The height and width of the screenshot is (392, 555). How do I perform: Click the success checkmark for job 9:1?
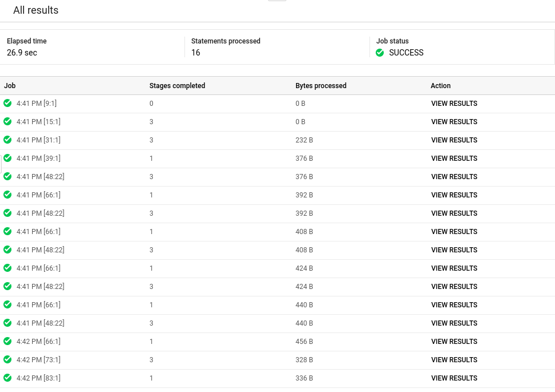point(7,103)
